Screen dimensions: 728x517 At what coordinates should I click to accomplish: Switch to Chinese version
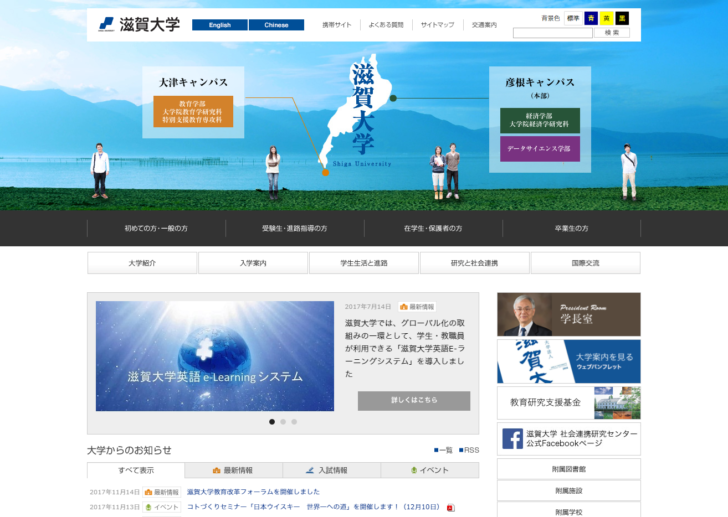coord(276,25)
